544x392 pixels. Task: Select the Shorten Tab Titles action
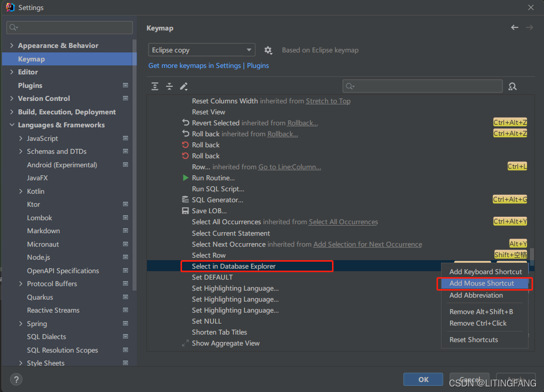219,332
